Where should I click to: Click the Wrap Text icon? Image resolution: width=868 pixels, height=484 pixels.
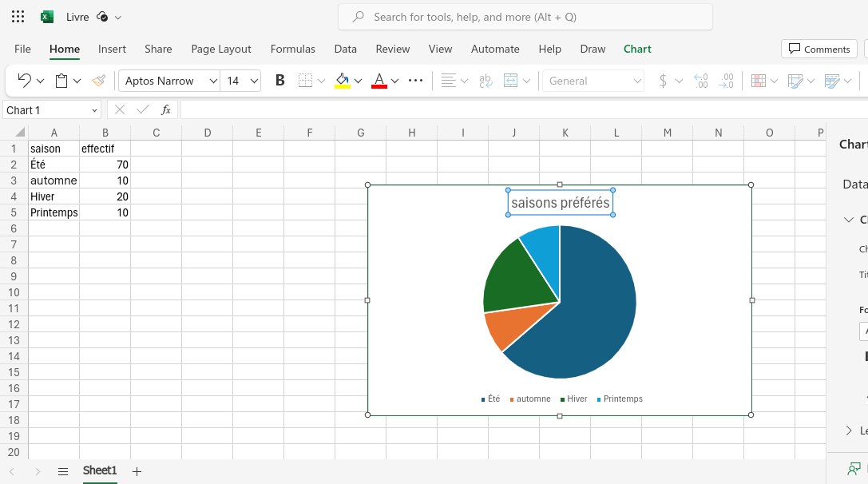(x=486, y=81)
